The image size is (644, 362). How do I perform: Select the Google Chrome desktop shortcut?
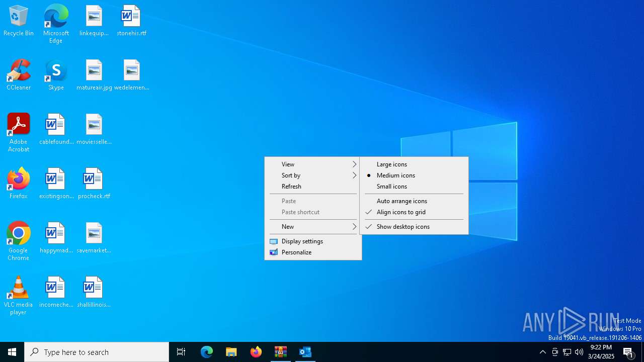tap(19, 241)
